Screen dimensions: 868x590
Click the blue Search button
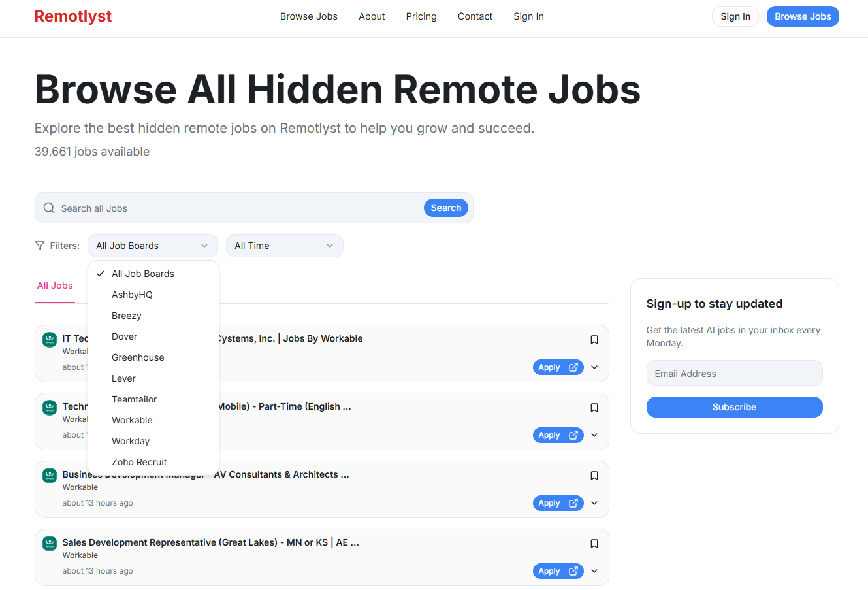[446, 208]
